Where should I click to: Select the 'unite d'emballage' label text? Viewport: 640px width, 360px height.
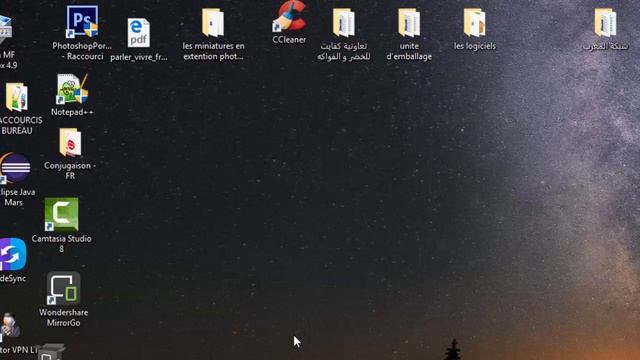click(409, 51)
